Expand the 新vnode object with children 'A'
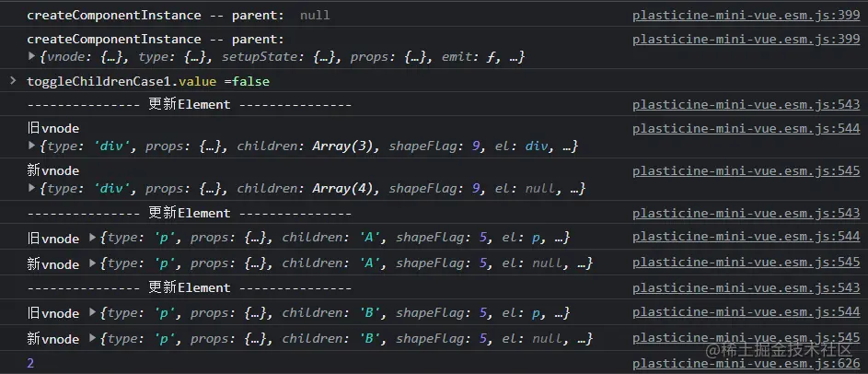This screenshot has width=868, height=374. [92, 263]
